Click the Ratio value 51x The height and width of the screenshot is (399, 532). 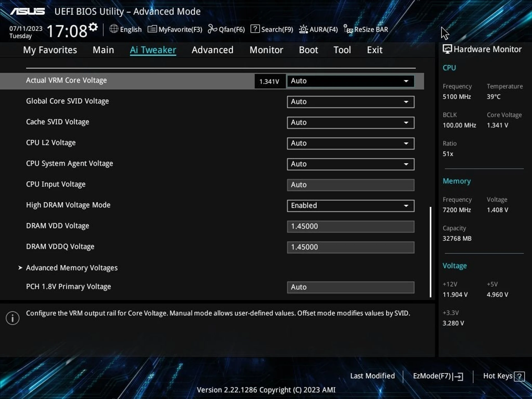coord(448,154)
